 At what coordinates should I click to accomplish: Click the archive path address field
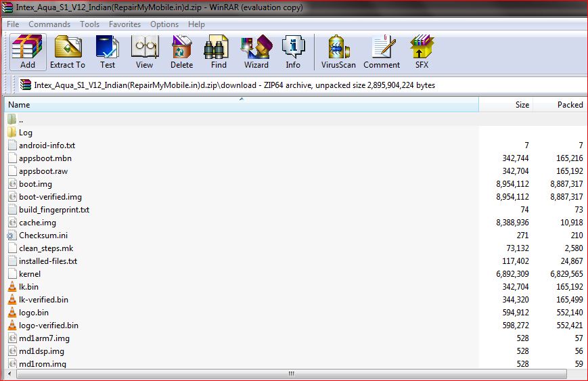pyautogui.click(x=303, y=85)
